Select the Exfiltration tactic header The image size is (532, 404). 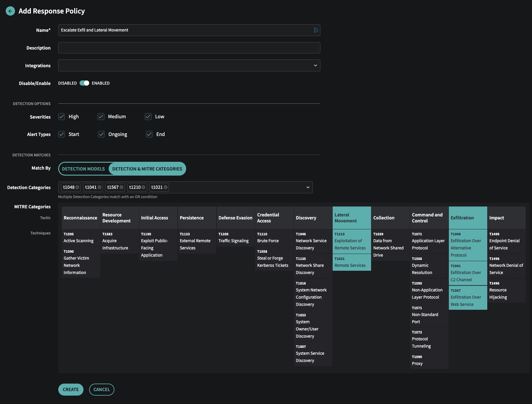[468, 218]
